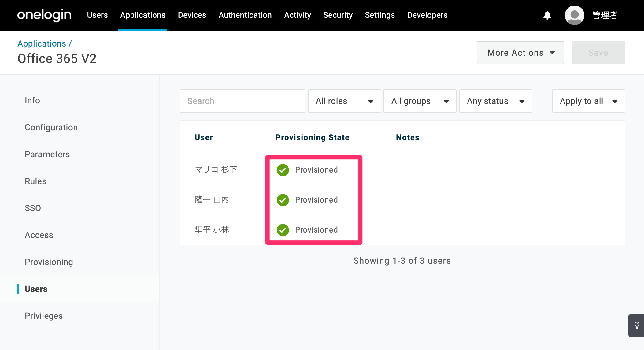Focus the user Search field
Screen dimensions: 644x350
(242, 101)
